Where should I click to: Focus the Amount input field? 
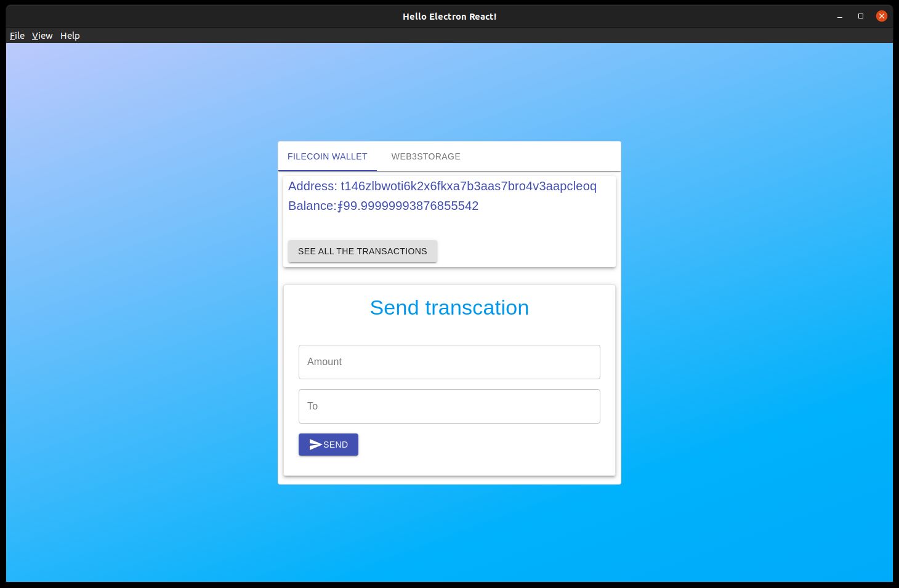[449, 362]
